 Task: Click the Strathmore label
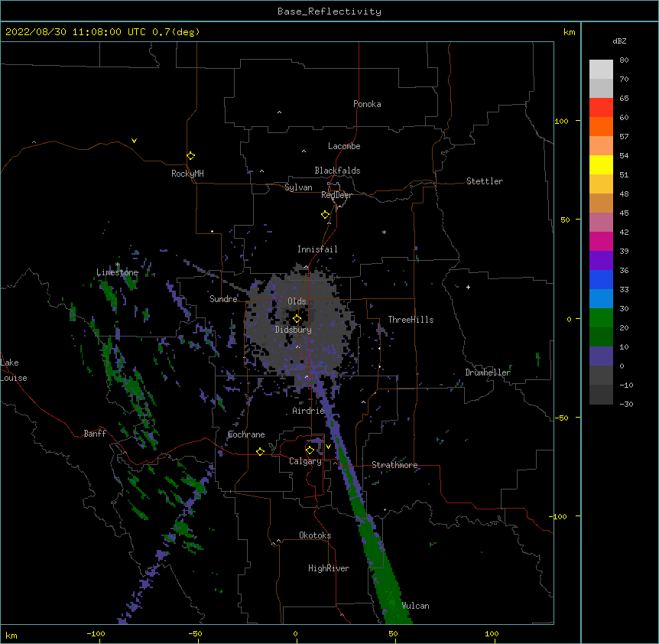pyautogui.click(x=394, y=465)
